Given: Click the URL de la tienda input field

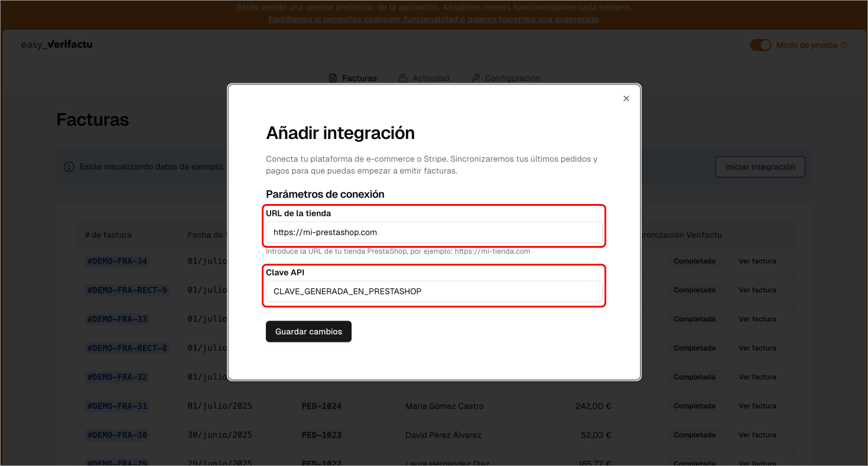Looking at the screenshot, I should click(x=434, y=232).
